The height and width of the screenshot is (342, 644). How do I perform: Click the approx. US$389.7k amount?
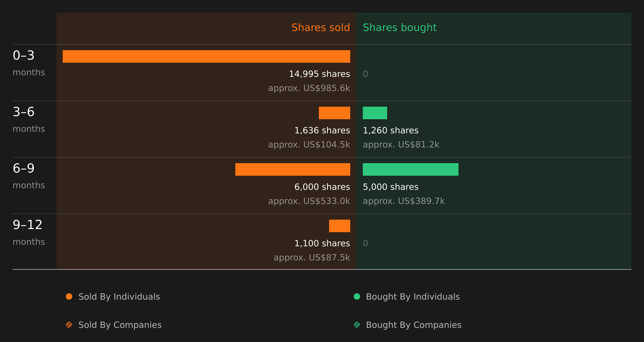(x=404, y=201)
